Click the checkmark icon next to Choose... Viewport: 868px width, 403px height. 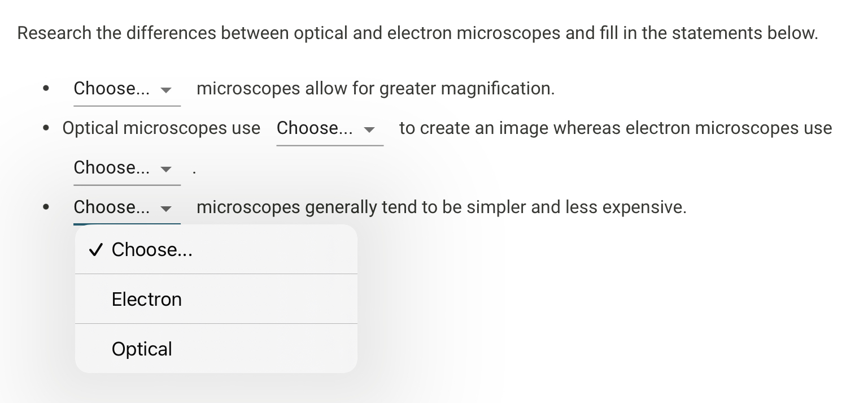(x=95, y=249)
